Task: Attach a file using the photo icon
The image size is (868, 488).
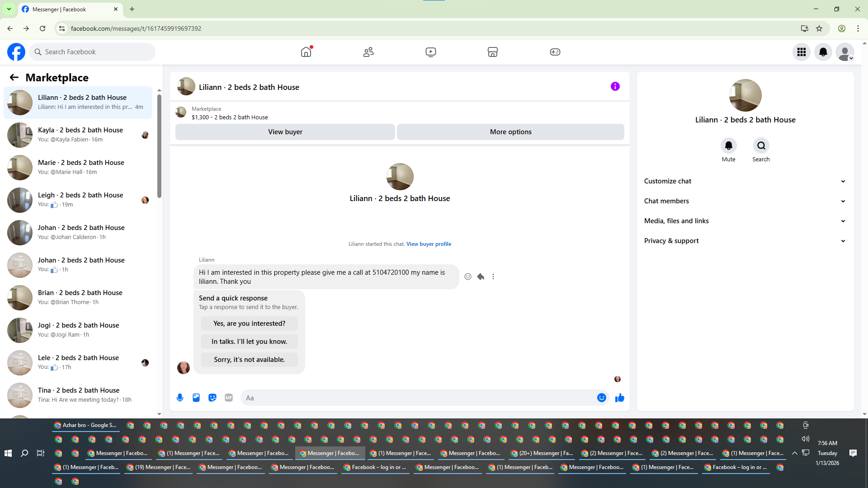Action: pyautogui.click(x=196, y=398)
